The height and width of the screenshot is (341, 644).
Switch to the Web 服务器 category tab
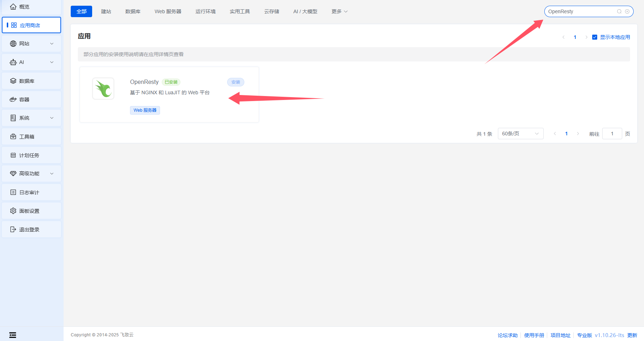168,11
